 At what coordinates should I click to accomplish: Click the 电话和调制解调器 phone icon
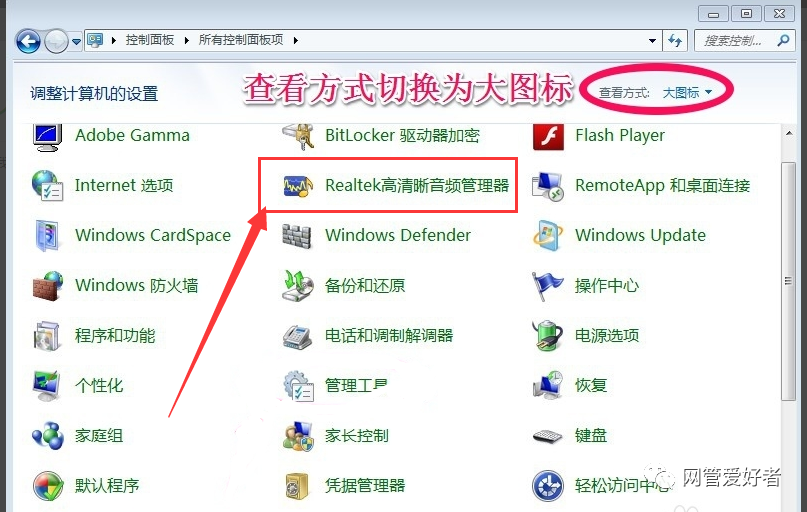(297, 337)
